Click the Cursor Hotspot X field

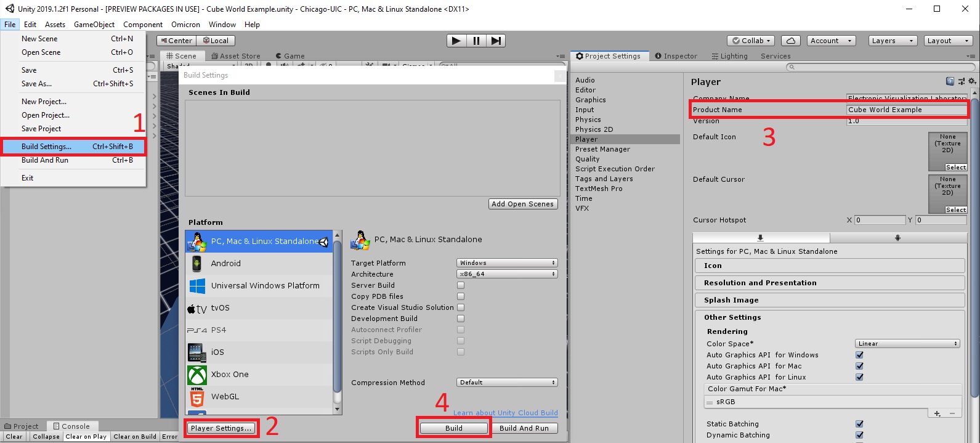click(880, 220)
